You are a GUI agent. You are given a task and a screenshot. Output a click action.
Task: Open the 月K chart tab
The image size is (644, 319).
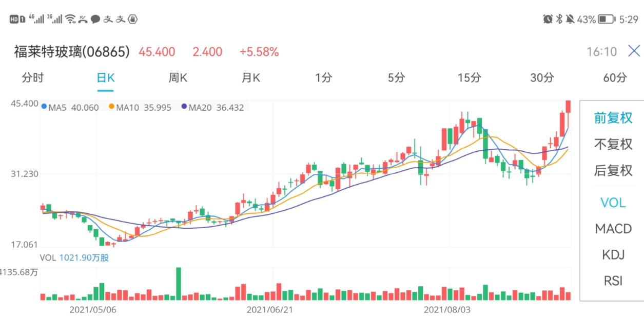(x=251, y=78)
